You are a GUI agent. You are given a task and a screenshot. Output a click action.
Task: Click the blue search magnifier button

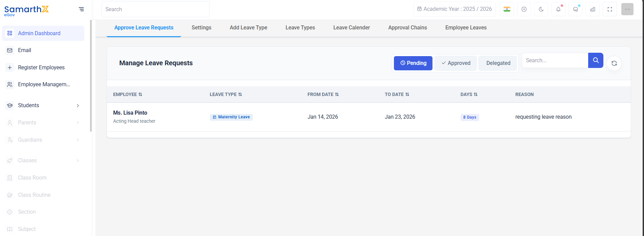coord(596,60)
